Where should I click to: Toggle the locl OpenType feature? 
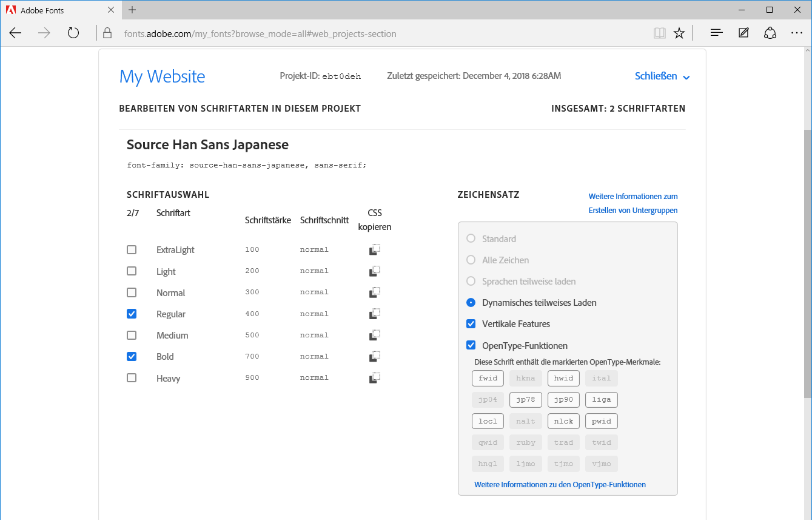coord(488,421)
